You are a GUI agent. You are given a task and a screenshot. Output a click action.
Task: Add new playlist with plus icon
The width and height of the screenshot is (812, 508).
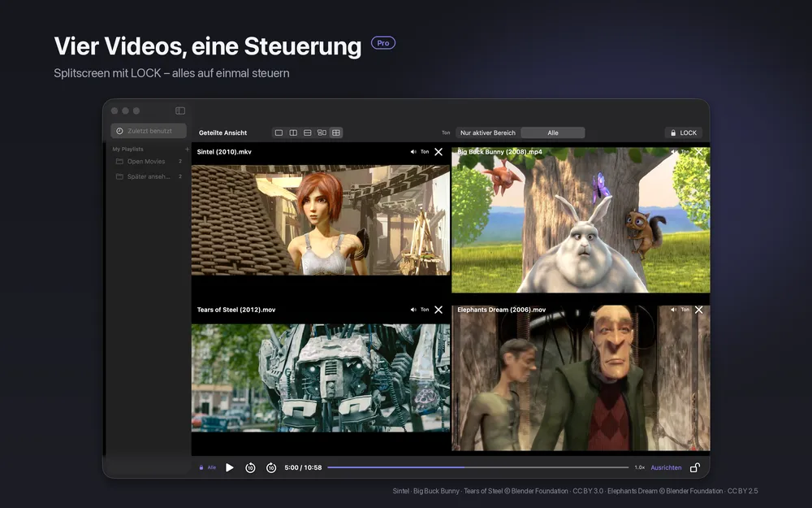(x=187, y=150)
